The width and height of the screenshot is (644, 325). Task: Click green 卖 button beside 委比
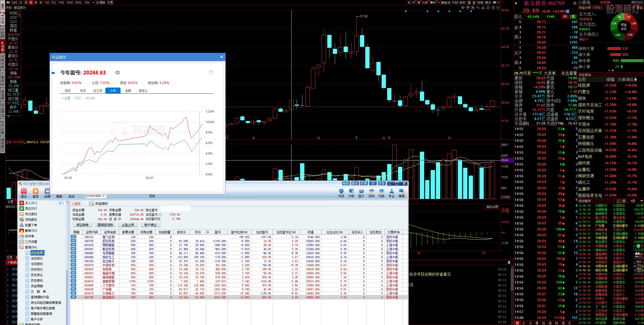(573, 17)
